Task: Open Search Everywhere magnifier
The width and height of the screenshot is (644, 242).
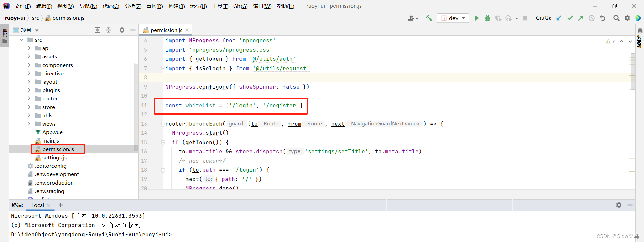Action: [616, 18]
